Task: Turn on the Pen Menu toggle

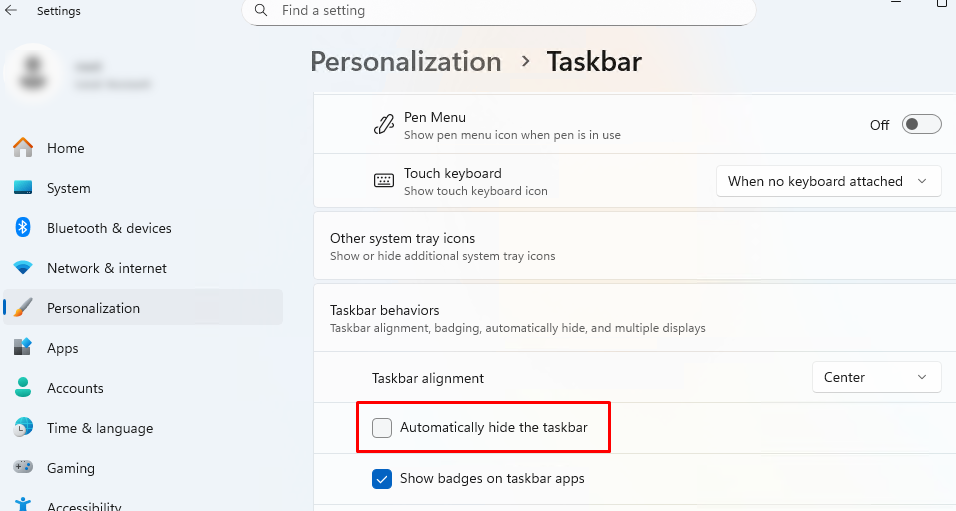Action: [921, 125]
